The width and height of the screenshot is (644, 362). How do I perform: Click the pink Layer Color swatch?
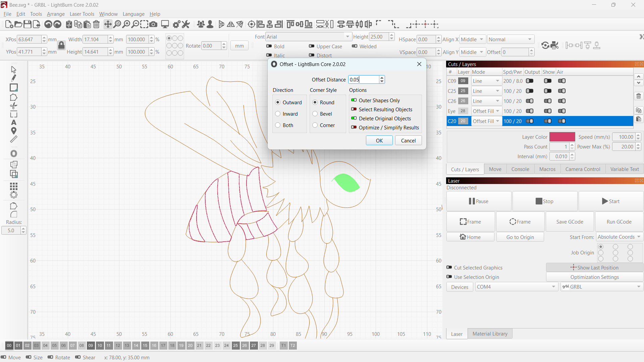point(562,137)
